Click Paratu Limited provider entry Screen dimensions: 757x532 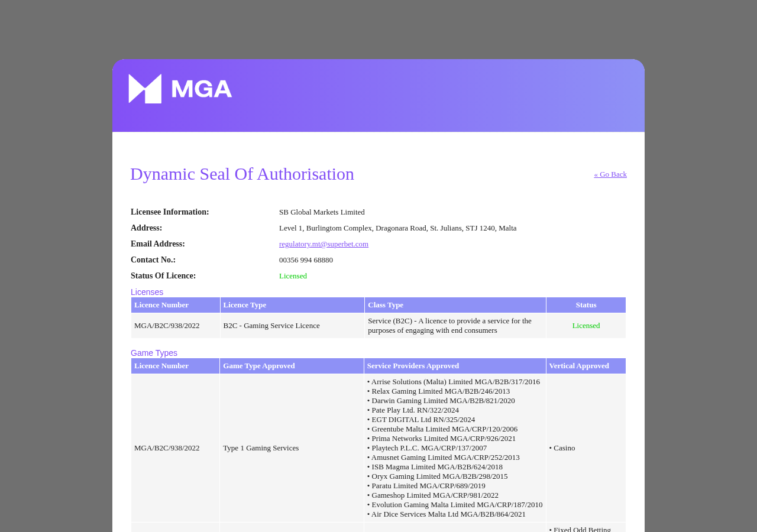click(426, 486)
